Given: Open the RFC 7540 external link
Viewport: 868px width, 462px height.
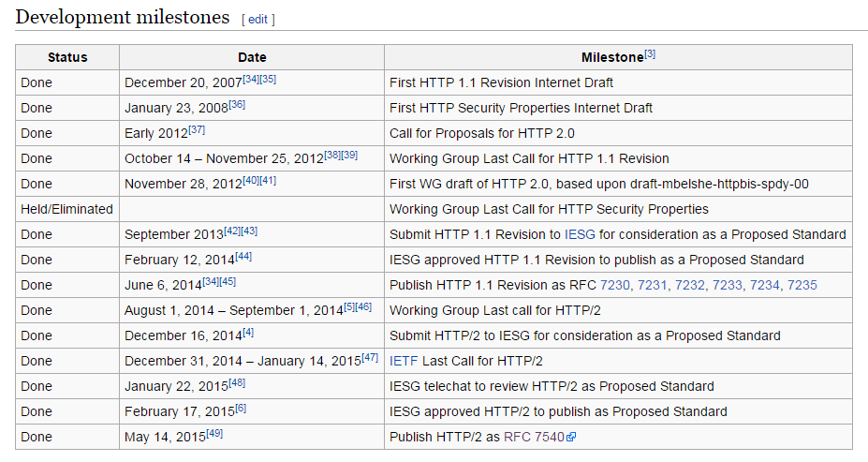Looking at the screenshot, I should [x=535, y=437].
